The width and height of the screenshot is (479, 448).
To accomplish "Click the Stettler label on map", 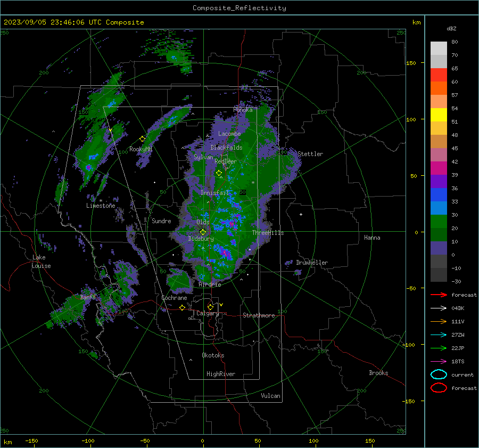I will pyautogui.click(x=310, y=154).
